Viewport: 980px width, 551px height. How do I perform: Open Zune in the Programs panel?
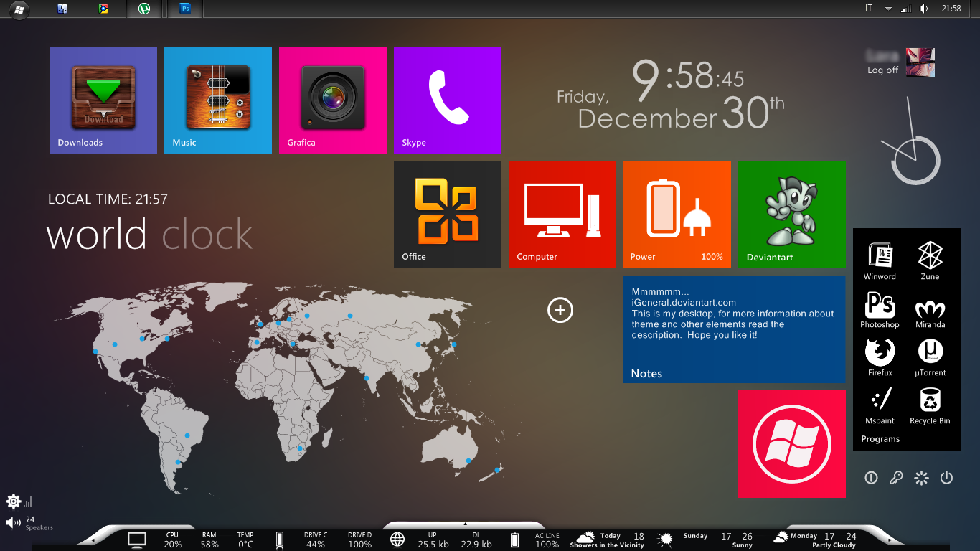[x=930, y=261]
